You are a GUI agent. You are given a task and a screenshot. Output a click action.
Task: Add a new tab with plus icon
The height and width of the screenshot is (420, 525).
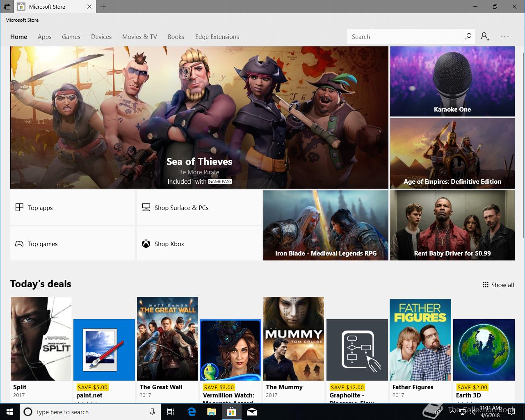tap(103, 7)
